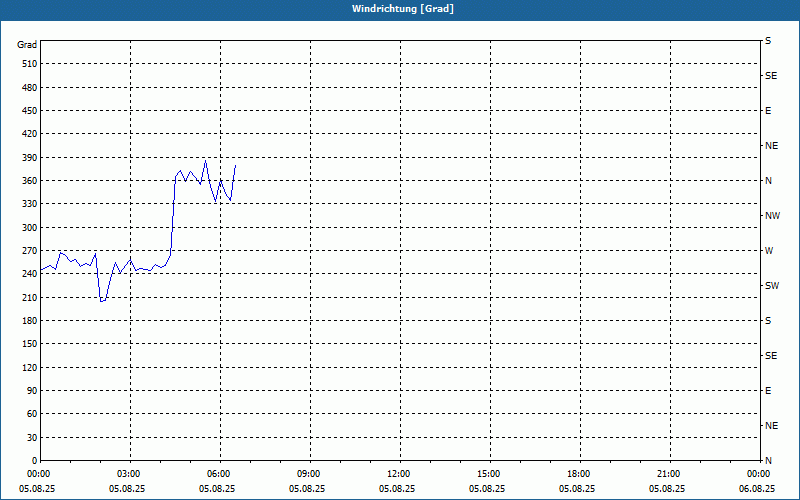This screenshot has width=800, height=500.
Task: Click the chart title "Windrichtung [Grad]"
Action: coord(403,9)
